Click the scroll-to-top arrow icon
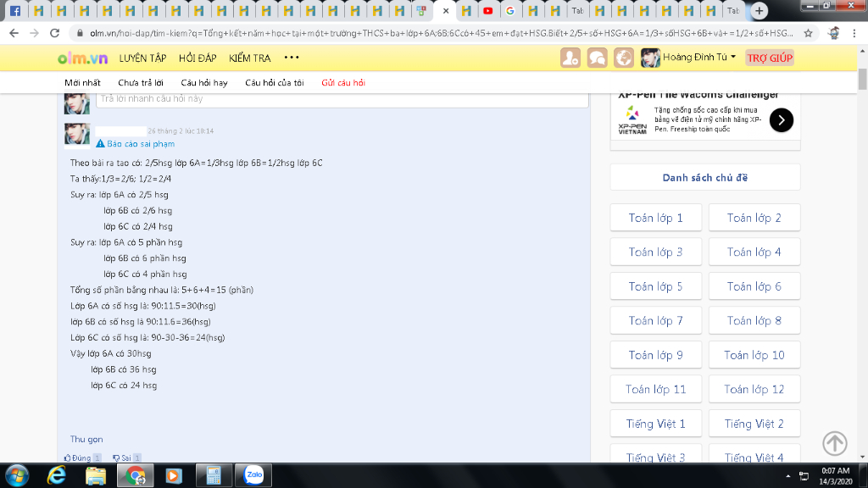 [x=835, y=443]
